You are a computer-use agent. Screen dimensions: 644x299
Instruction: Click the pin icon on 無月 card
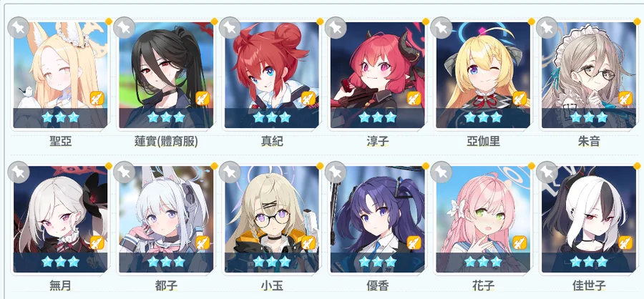19,172
